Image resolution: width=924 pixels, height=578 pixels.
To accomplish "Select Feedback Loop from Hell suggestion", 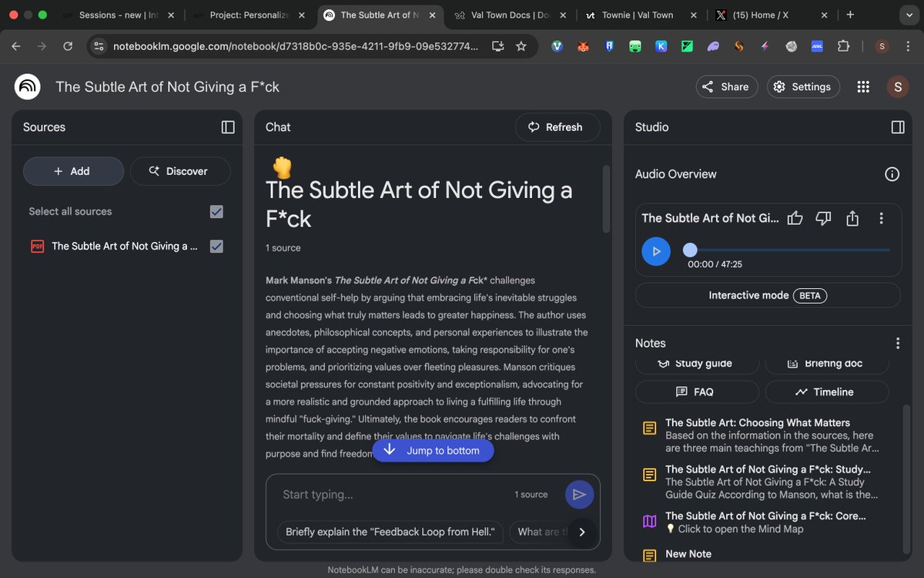I will pyautogui.click(x=390, y=532).
